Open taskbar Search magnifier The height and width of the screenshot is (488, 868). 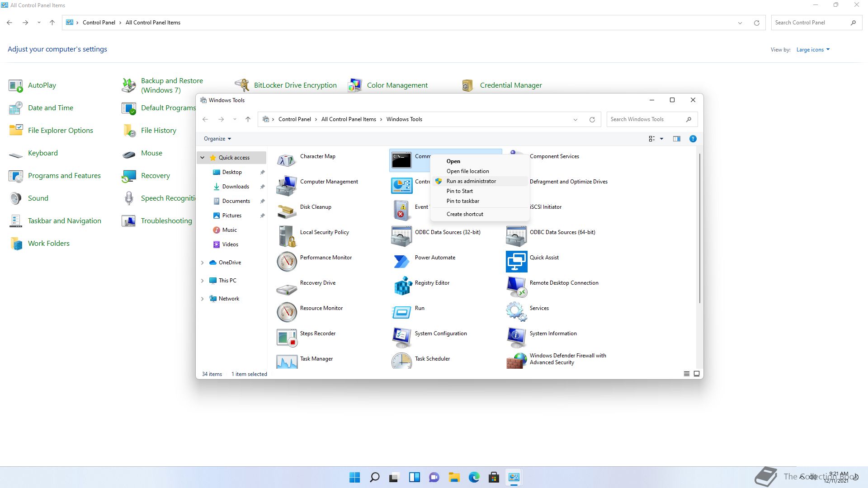374,477
